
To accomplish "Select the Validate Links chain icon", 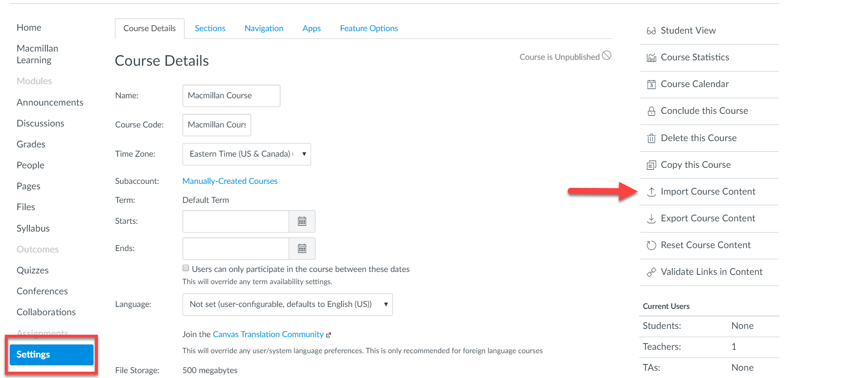I will [x=651, y=271].
